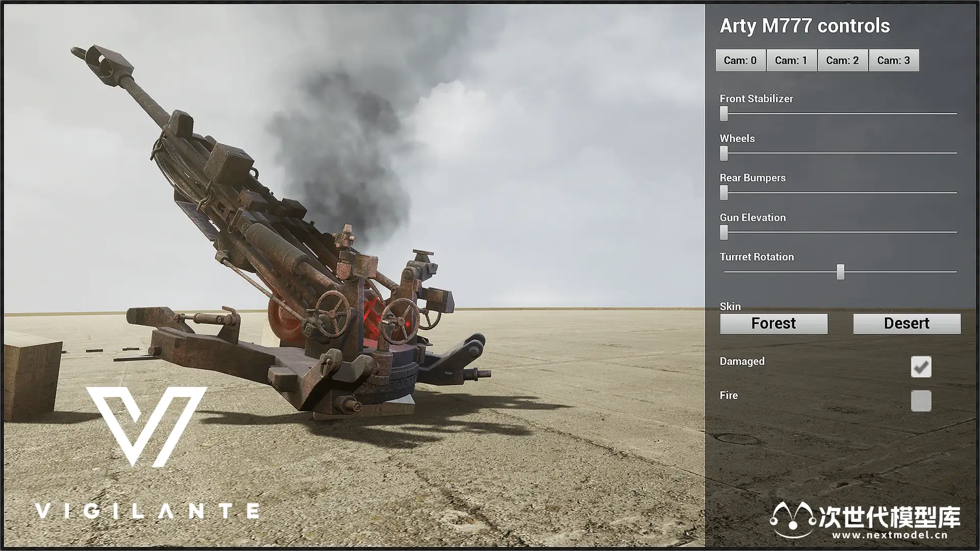The width and height of the screenshot is (980, 551).
Task: Click the Wheels slider handle
Action: (x=724, y=153)
